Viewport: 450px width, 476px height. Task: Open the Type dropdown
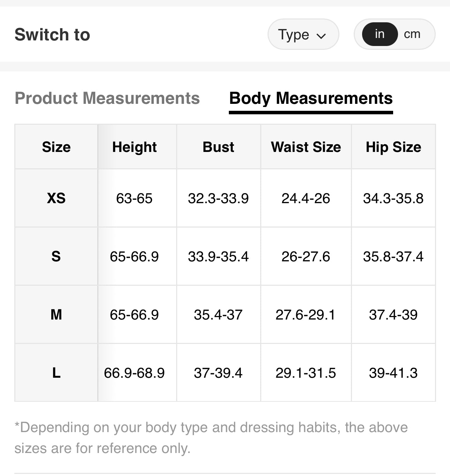coord(303,34)
